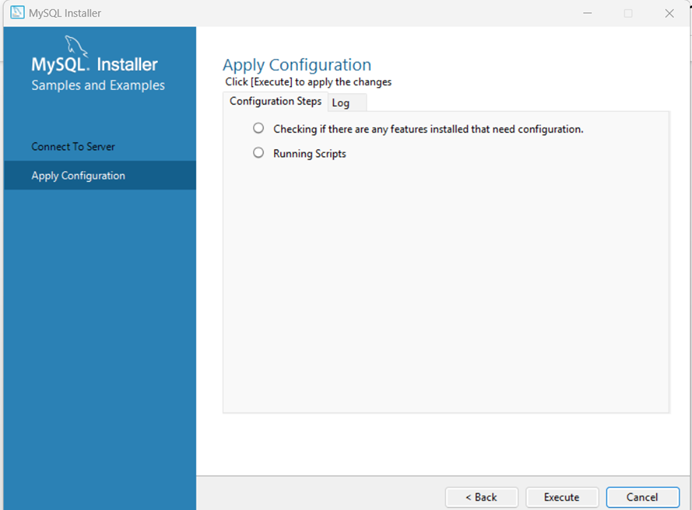Click the status circle for Running Scripts
This screenshot has height=510, width=692.
point(259,153)
